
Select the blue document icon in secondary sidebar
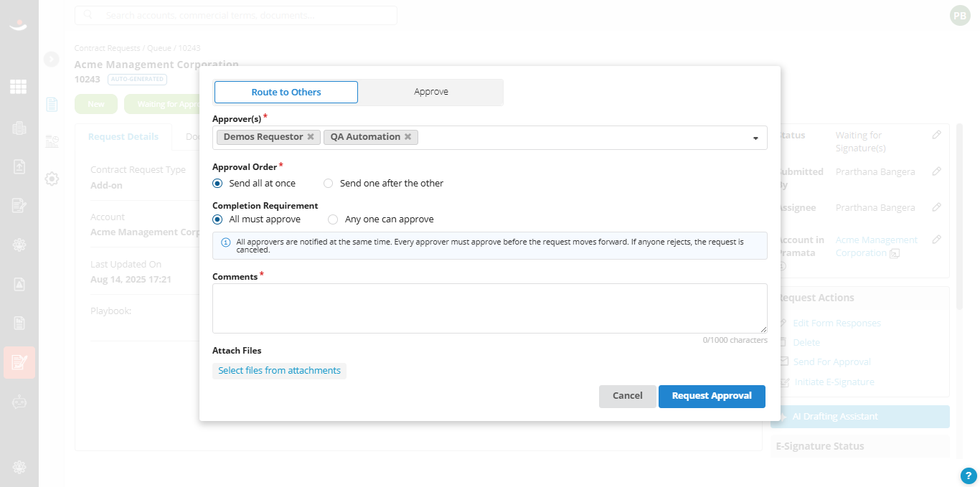tap(52, 104)
